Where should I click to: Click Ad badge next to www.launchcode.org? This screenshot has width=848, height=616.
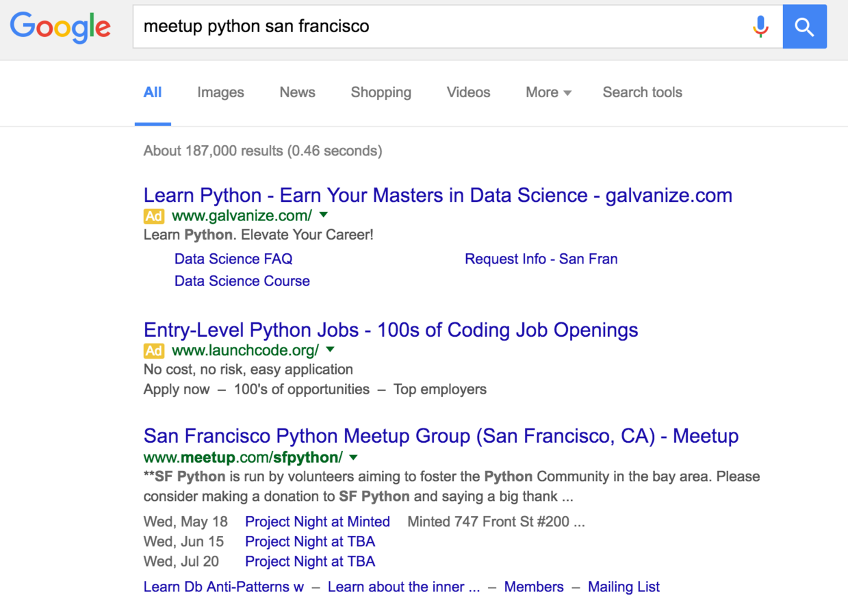tap(154, 351)
